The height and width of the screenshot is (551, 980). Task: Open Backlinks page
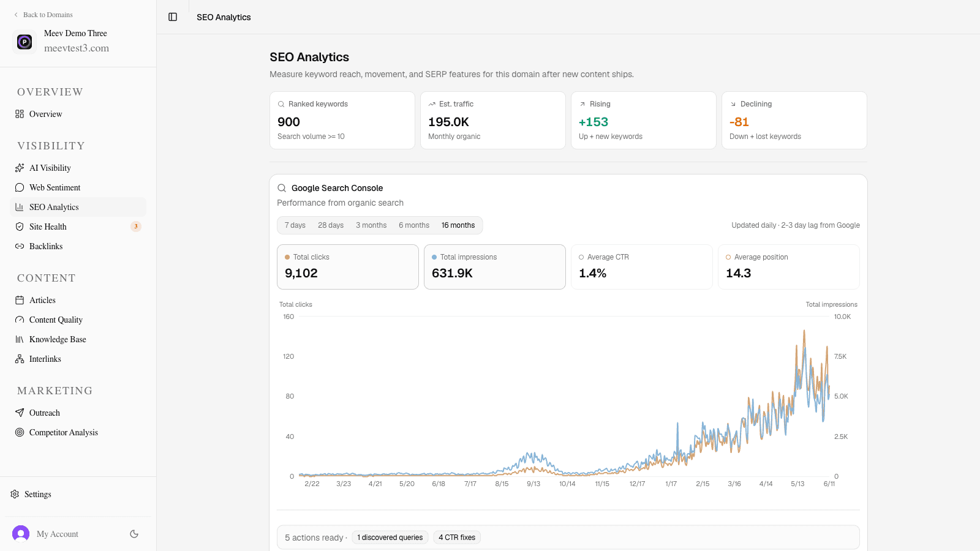point(78,246)
